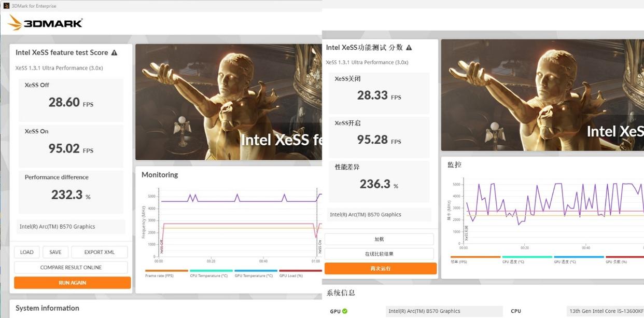
Task: Click the LOAD button
Action: tap(27, 252)
